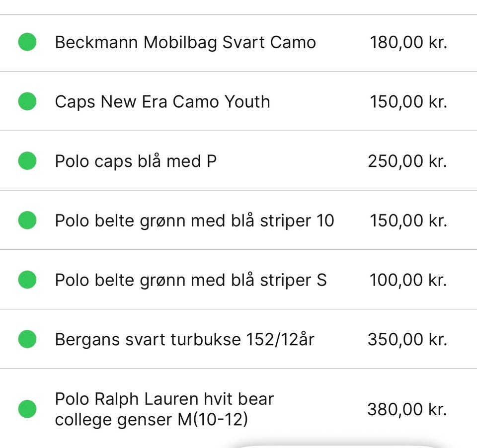Select the Polo caps blå med P row
Screen dimensions: 477x448
tap(238, 160)
